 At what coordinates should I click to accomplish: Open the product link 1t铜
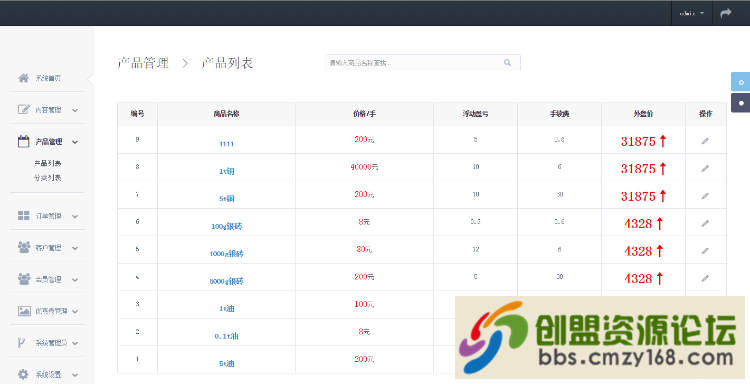[226, 171]
